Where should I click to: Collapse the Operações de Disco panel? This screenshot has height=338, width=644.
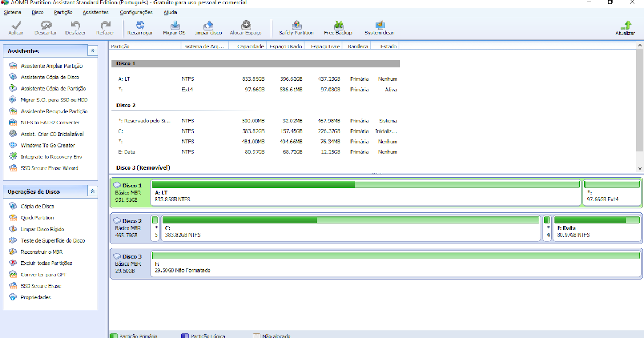[93, 191]
